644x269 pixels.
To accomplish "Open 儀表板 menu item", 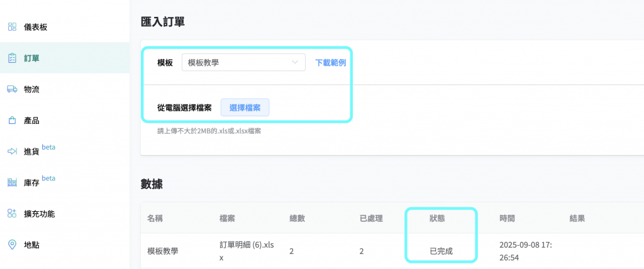I will point(35,27).
